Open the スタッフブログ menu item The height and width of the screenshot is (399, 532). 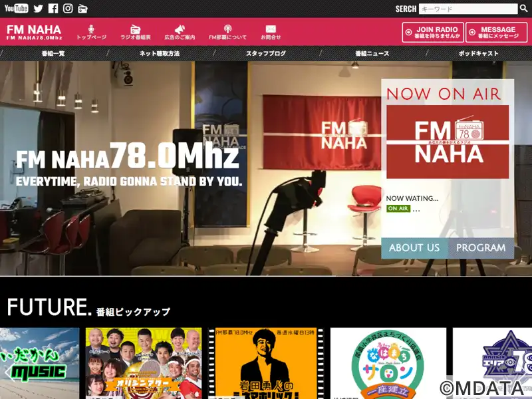pos(266,53)
